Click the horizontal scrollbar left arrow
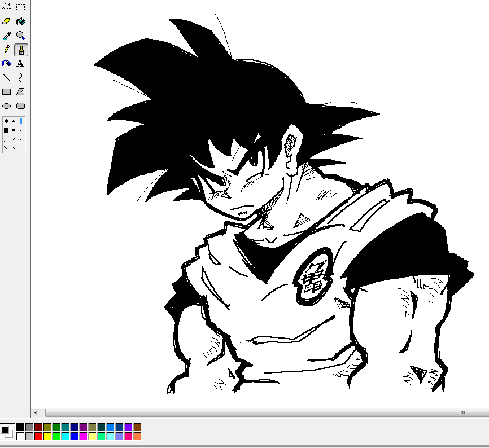This screenshot has width=489, height=448. point(36,412)
